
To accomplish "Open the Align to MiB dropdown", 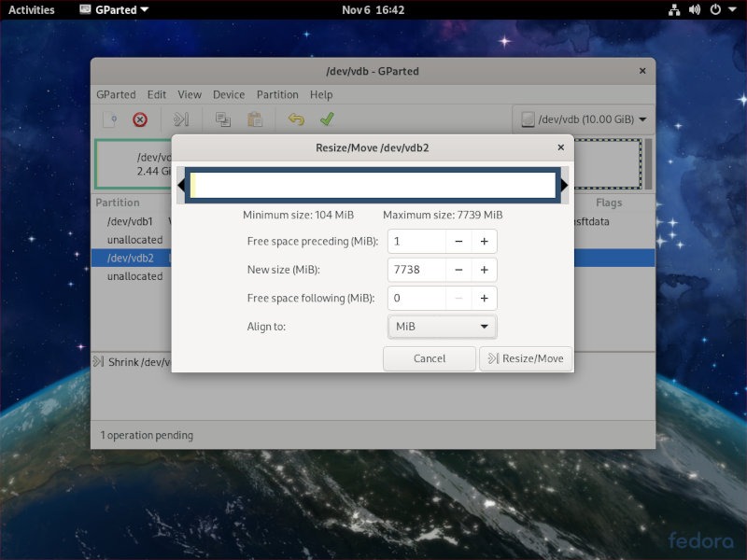I will click(x=442, y=327).
